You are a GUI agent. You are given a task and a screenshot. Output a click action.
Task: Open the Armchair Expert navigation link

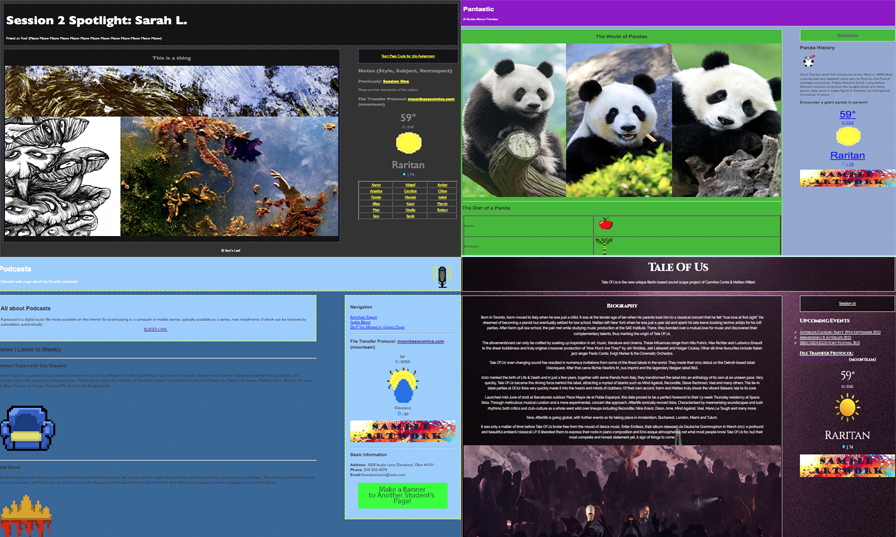pyautogui.click(x=363, y=317)
